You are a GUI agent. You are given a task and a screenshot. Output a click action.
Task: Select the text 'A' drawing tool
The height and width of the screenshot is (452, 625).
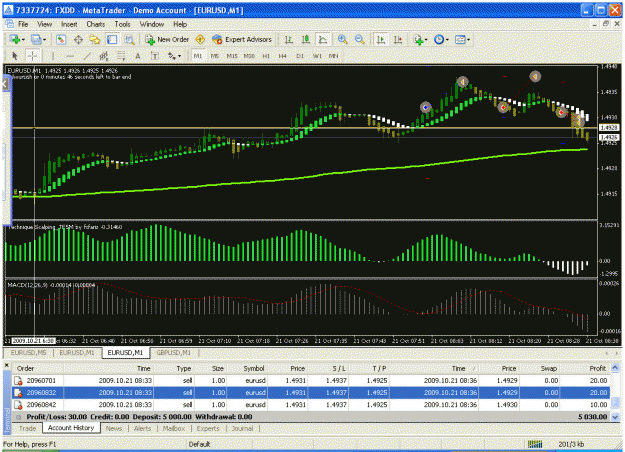click(138, 56)
